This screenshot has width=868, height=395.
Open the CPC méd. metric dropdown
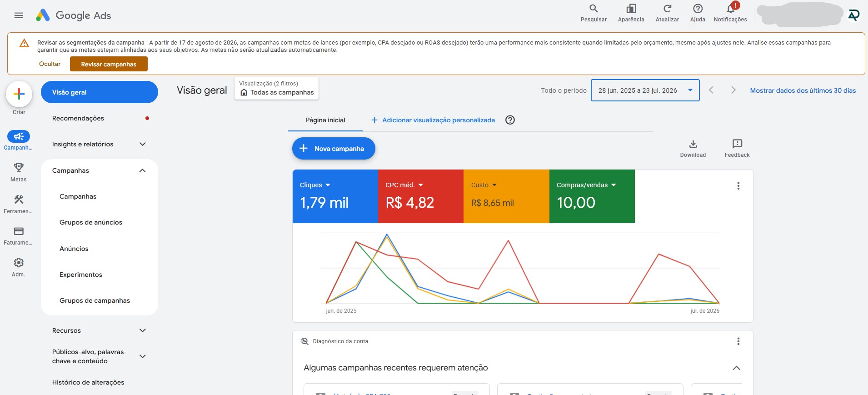[x=421, y=185]
